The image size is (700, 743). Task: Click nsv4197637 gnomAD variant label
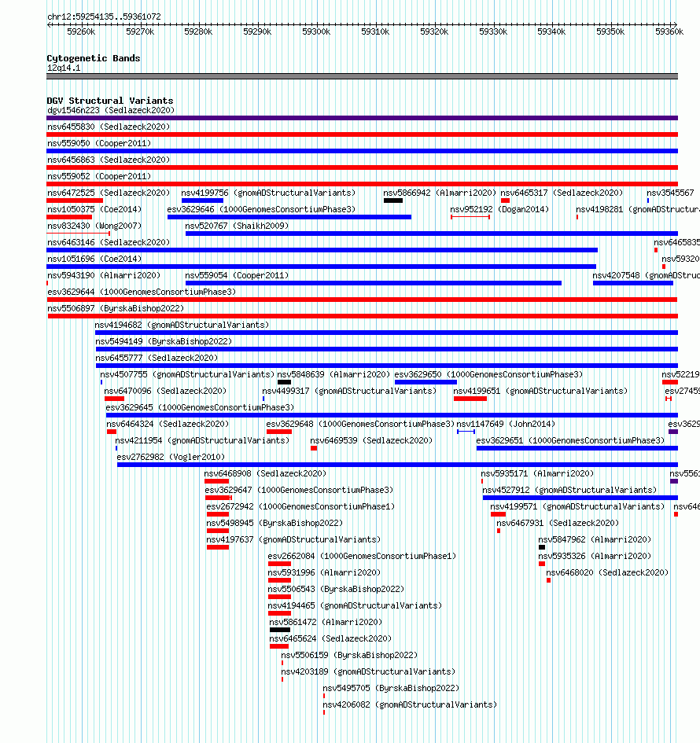pyautogui.click(x=294, y=539)
